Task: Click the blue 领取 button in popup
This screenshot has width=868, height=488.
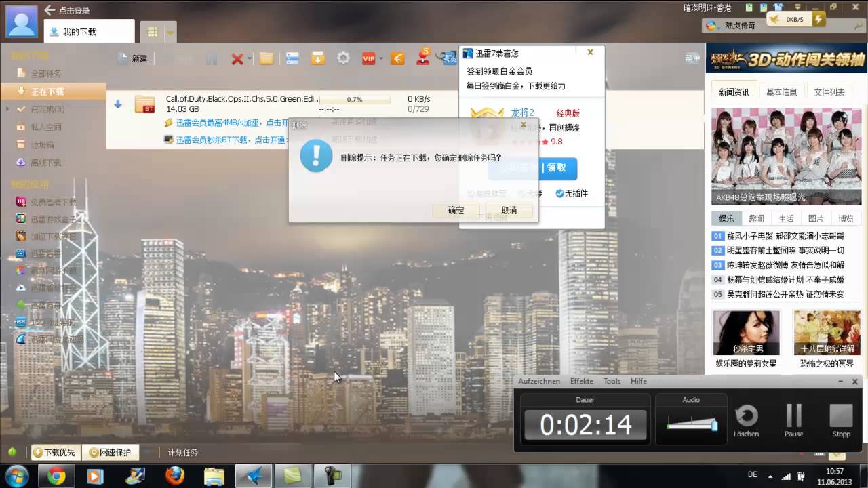Action: tap(556, 168)
